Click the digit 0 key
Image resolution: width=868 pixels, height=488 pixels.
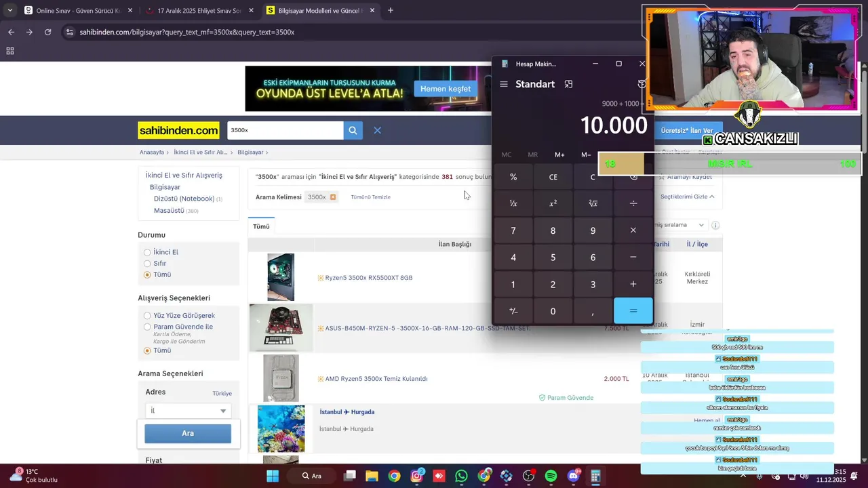click(553, 311)
